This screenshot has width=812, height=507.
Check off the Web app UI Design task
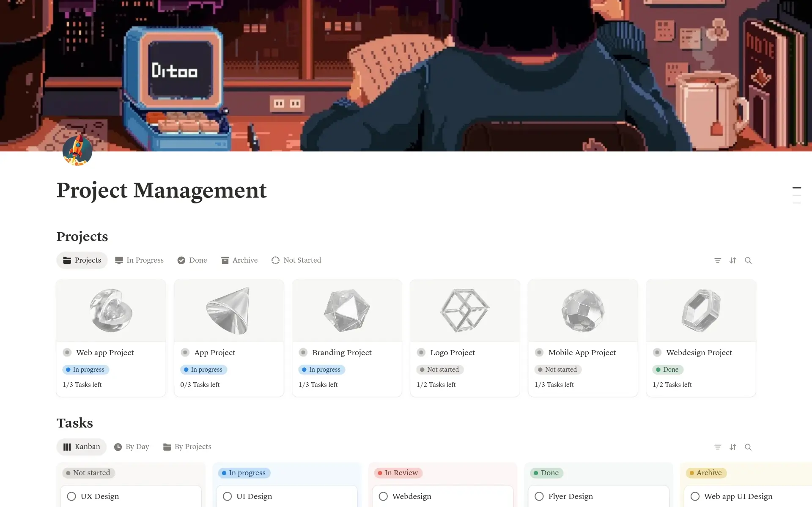pyautogui.click(x=695, y=496)
